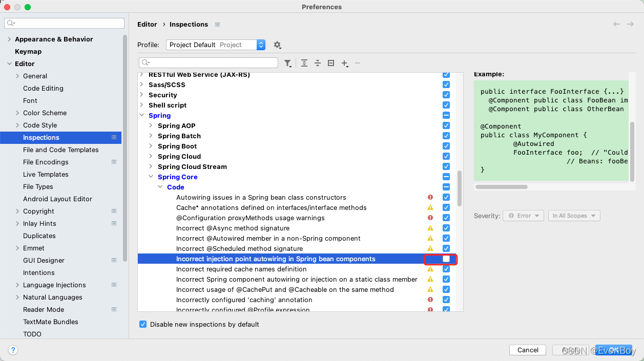Open the Intentions settings page
The height and width of the screenshot is (361, 644).
pos(38,273)
